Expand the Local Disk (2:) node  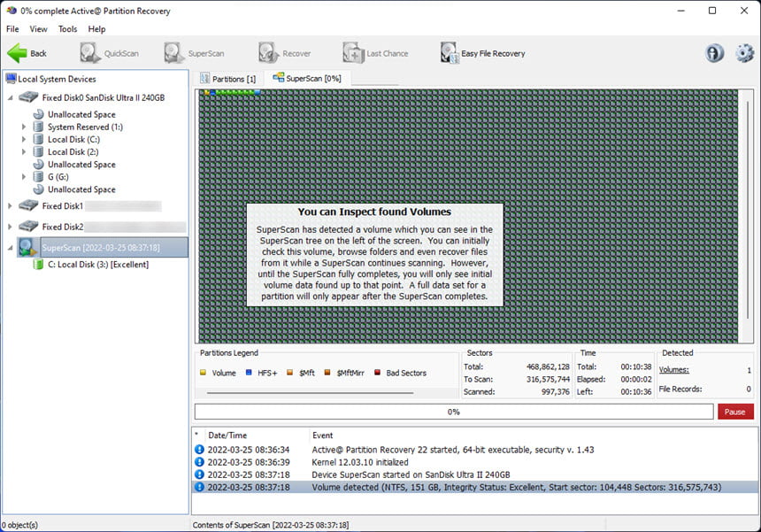click(x=23, y=152)
